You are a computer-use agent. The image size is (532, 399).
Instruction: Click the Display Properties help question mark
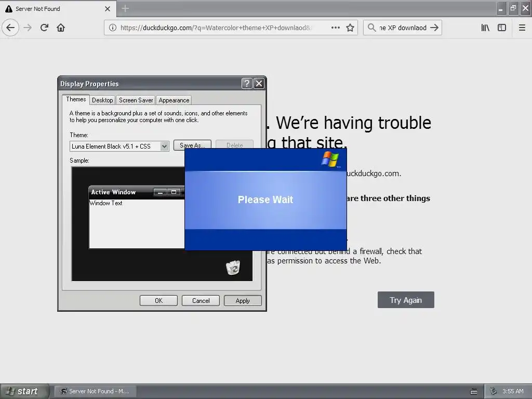(x=247, y=84)
